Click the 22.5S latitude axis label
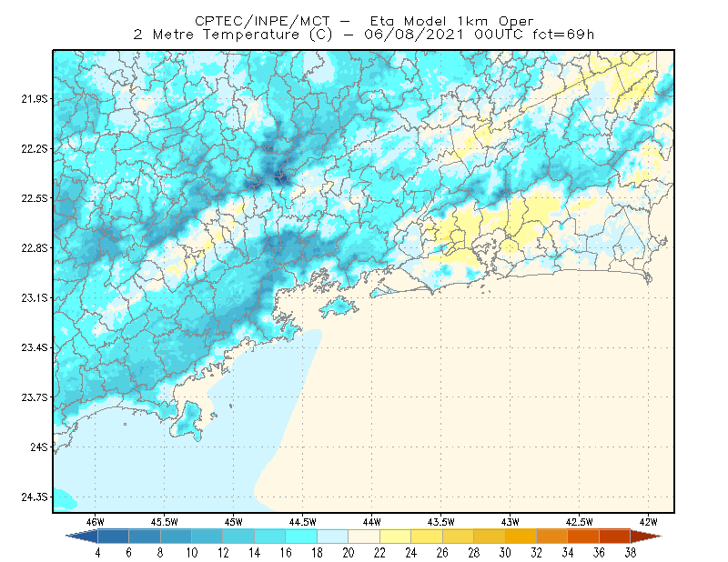 pyautogui.click(x=35, y=198)
